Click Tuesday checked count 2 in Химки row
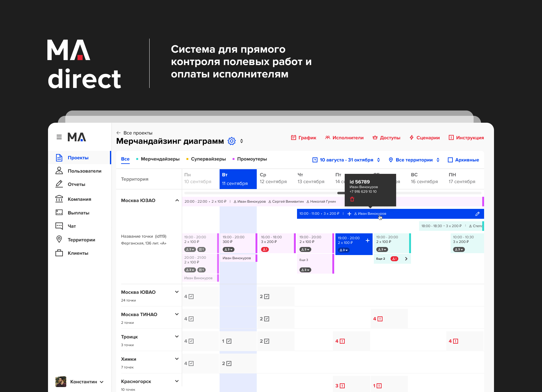The height and width of the screenshot is (392, 542). pyautogui.click(x=227, y=363)
